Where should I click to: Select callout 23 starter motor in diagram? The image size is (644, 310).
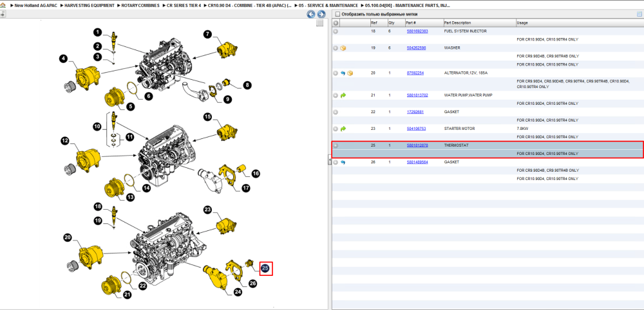click(x=208, y=210)
